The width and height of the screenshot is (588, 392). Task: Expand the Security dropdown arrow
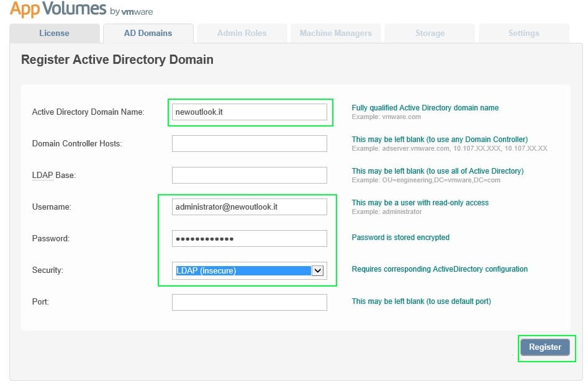pos(317,270)
